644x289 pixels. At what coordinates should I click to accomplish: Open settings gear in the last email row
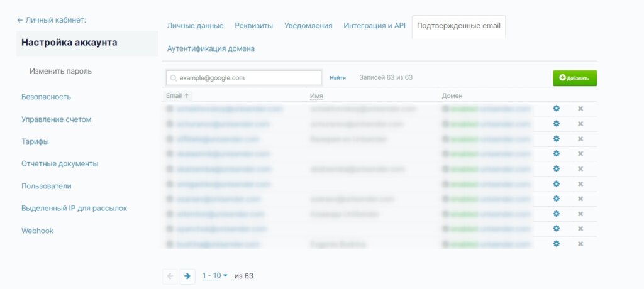coord(556,243)
